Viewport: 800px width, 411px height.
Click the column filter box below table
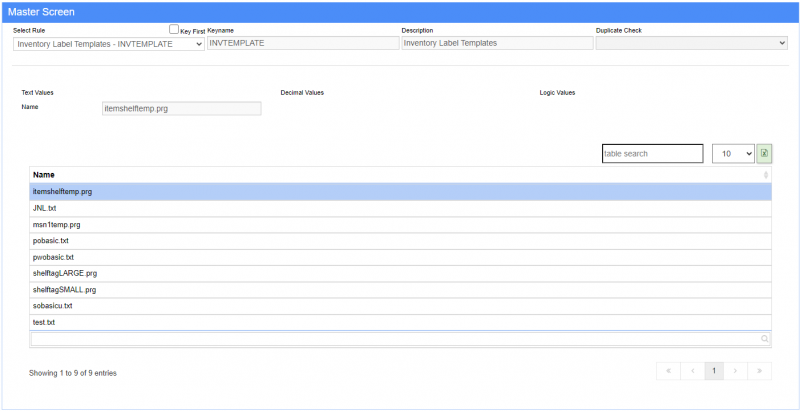[x=395, y=339]
